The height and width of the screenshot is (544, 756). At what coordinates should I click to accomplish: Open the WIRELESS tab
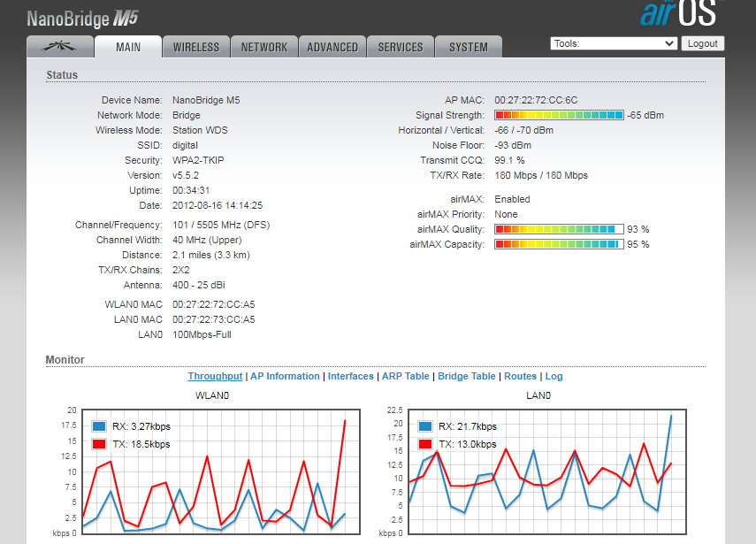pos(196,47)
